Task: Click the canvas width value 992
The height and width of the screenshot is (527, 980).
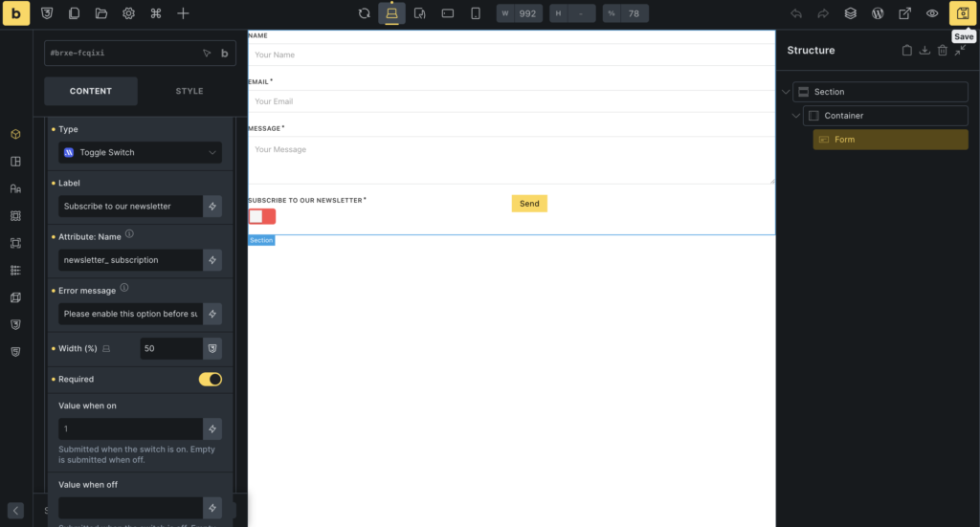Action: point(527,13)
